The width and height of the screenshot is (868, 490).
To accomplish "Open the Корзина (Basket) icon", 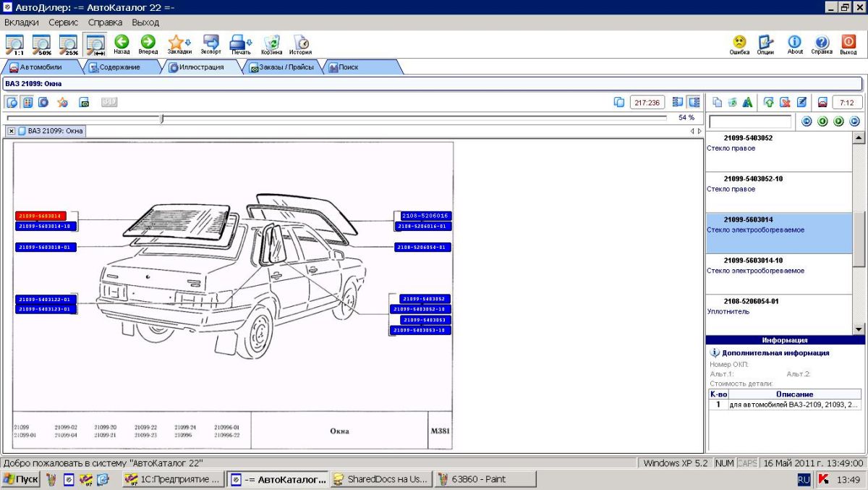I will (x=272, y=42).
